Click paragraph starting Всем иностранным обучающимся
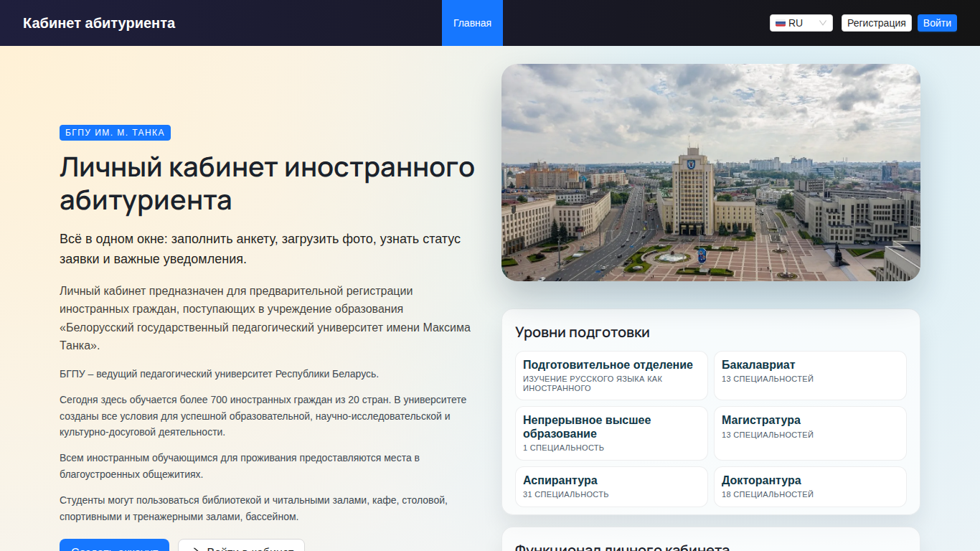 pyautogui.click(x=240, y=466)
